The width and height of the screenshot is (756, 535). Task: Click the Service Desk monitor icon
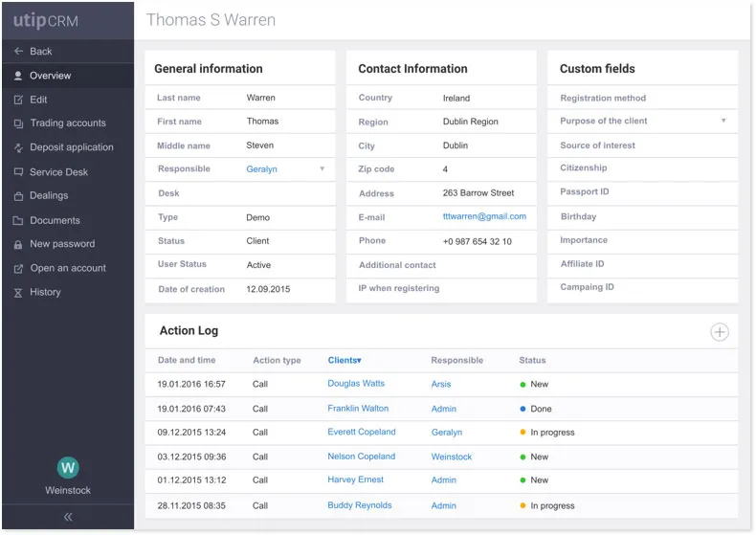pyautogui.click(x=18, y=172)
